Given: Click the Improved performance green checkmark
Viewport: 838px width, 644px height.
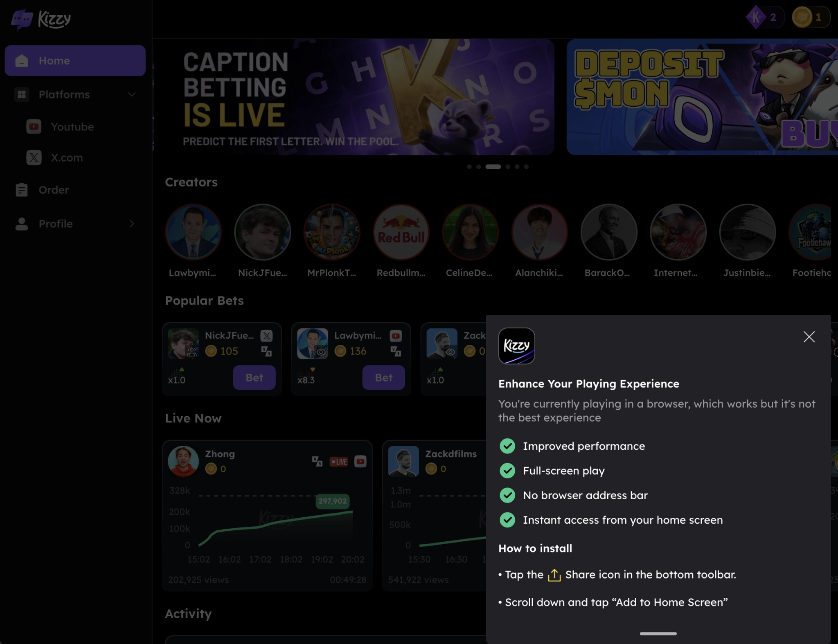Looking at the screenshot, I should [507, 446].
